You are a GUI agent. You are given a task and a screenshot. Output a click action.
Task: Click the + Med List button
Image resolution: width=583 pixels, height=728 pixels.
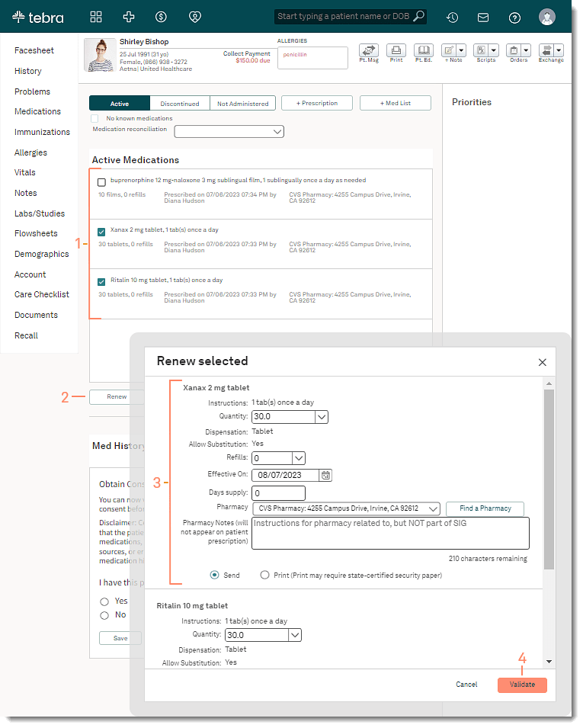(x=396, y=103)
